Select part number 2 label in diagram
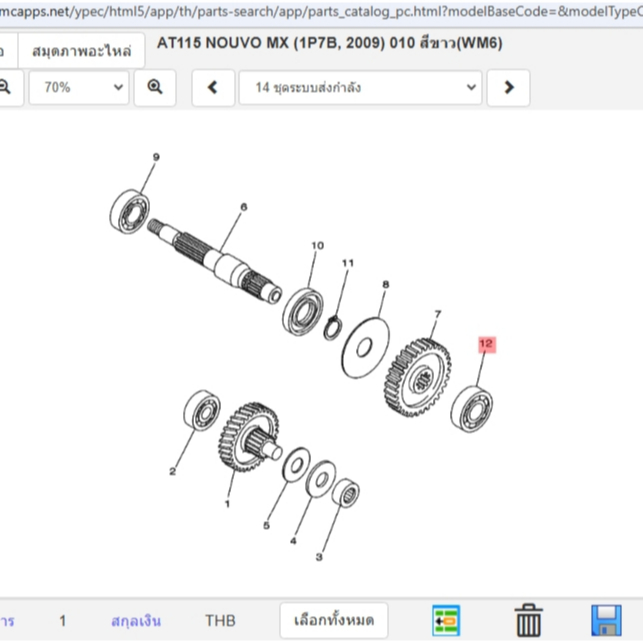Viewport: 643px width, 643px height. [173, 471]
